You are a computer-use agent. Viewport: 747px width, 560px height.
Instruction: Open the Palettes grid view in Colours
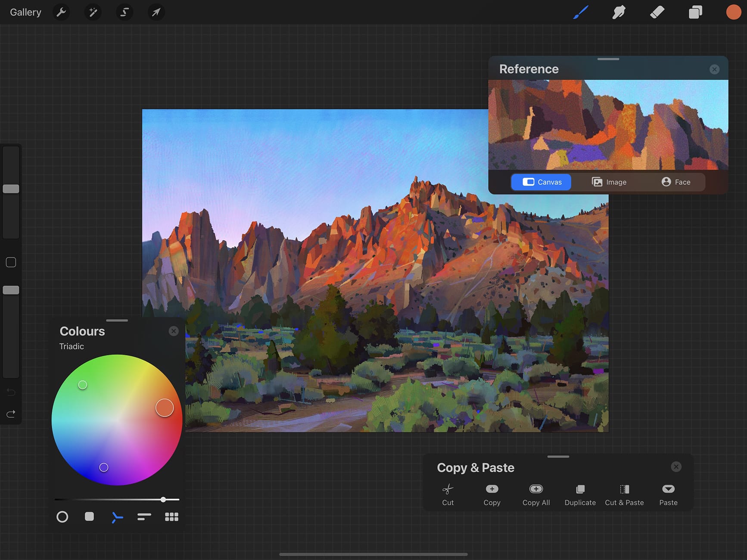(x=171, y=516)
